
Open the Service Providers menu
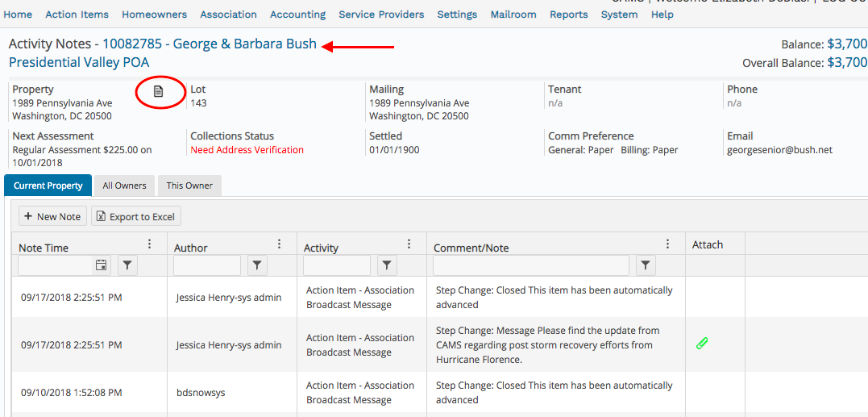click(381, 15)
